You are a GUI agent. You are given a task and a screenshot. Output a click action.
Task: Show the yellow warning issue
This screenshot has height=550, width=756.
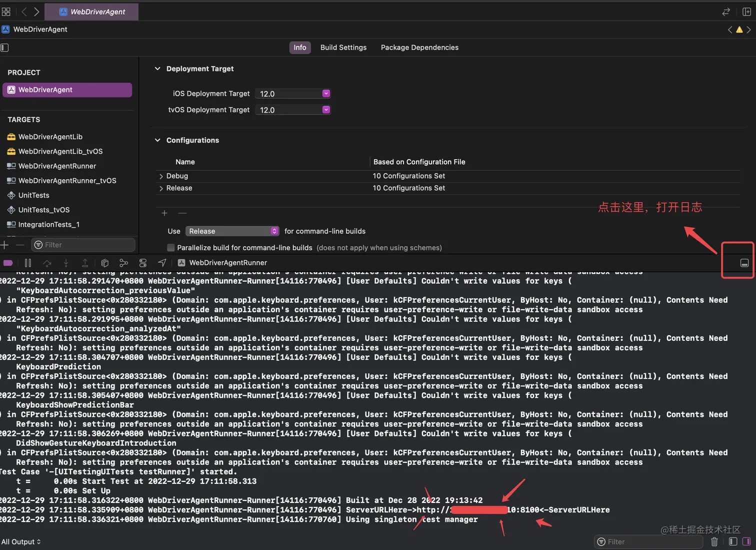[x=739, y=30]
